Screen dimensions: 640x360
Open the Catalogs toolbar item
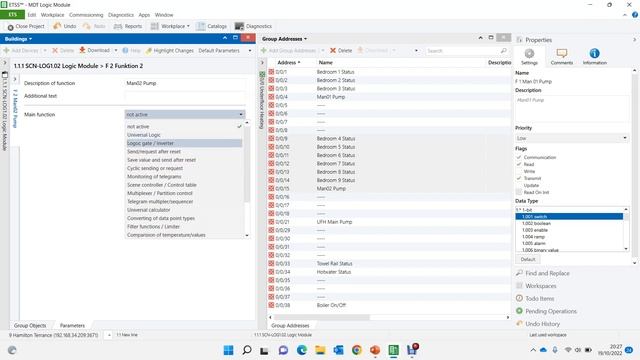click(211, 26)
